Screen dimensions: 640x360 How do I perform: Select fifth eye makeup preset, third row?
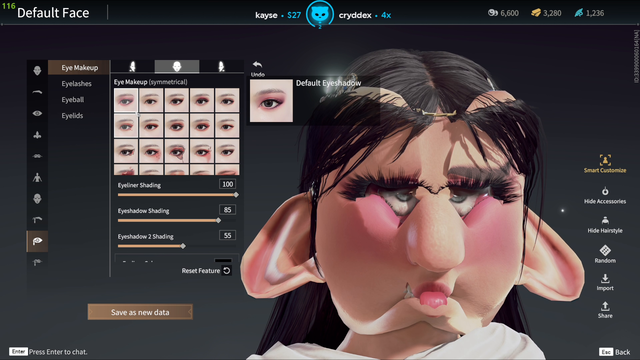[x=227, y=151]
